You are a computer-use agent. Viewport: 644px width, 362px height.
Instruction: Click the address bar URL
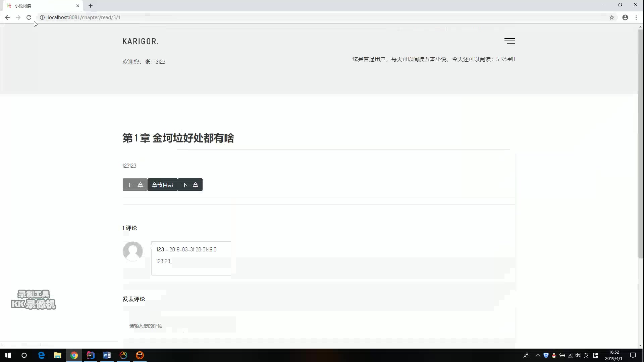(x=84, y=17)
